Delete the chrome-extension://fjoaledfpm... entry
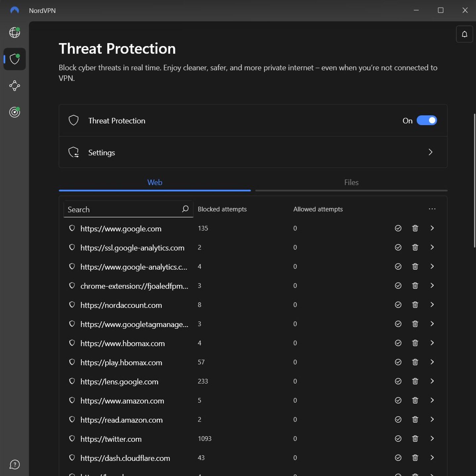Image resolution: width=476 pixels, height=476 pixels. point(415,286)
